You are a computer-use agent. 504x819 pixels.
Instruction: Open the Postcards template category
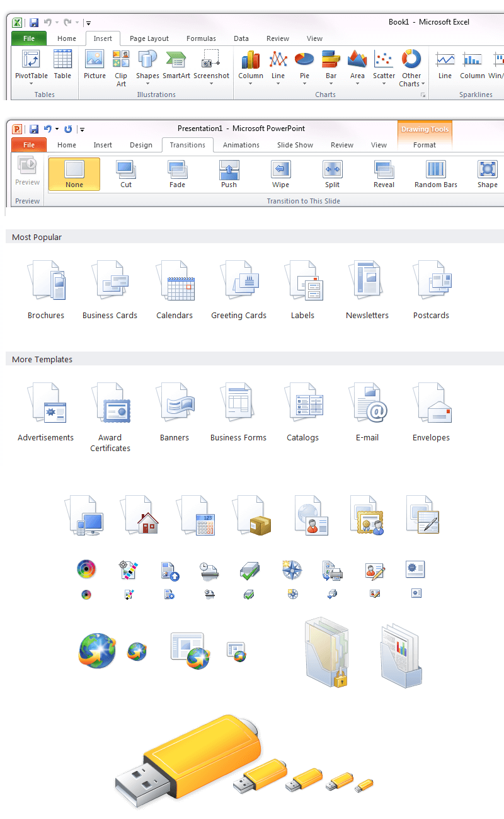click(432, 289)
